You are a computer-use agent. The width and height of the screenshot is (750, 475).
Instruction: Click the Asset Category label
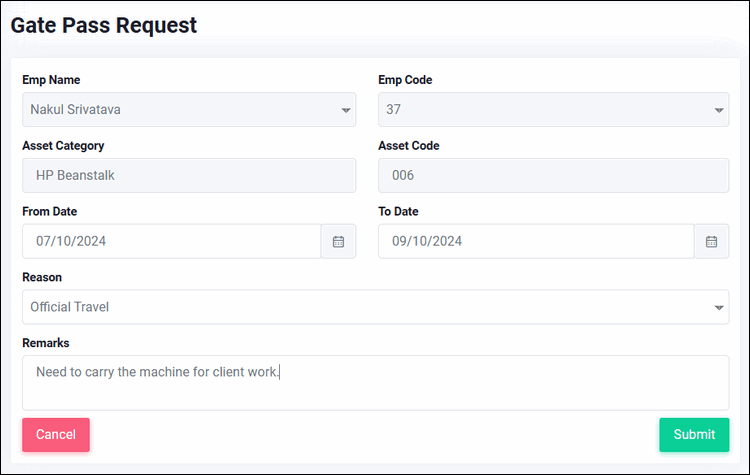[x=63, y=146]
